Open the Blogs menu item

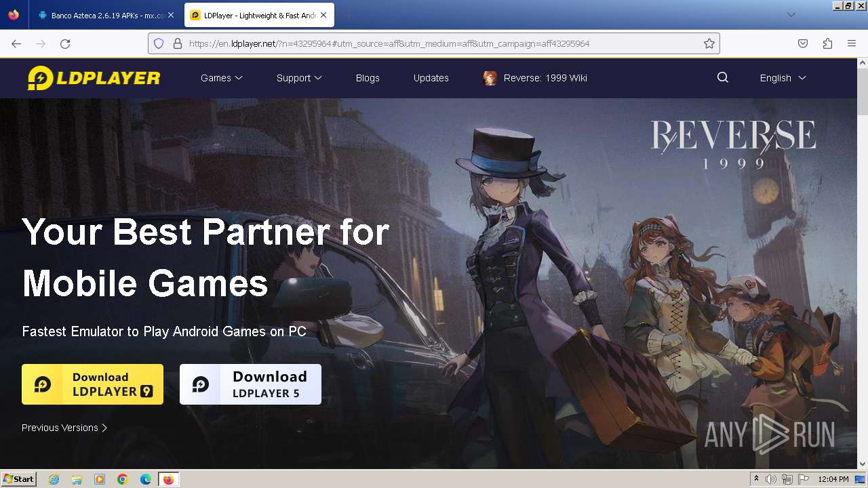point(368,78)
